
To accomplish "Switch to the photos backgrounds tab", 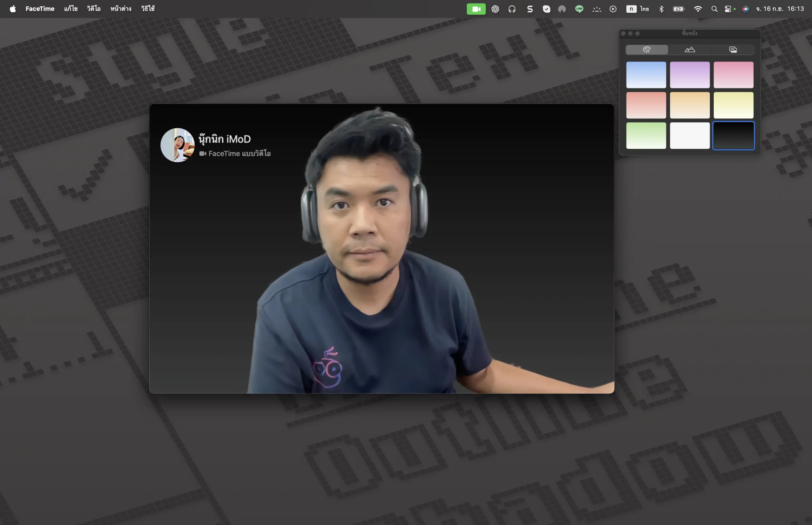I will click(x=733, y=50).
